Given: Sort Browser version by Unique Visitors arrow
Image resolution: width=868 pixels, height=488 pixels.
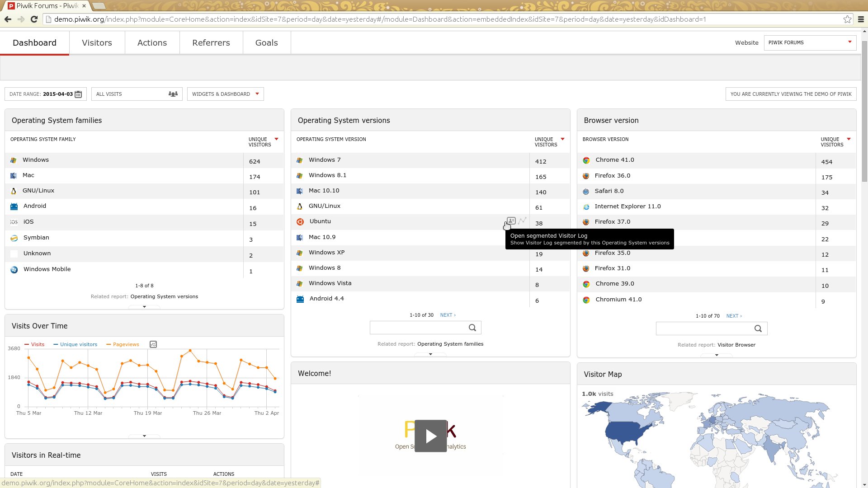Looking at the screenshot, I should point(849,139).
